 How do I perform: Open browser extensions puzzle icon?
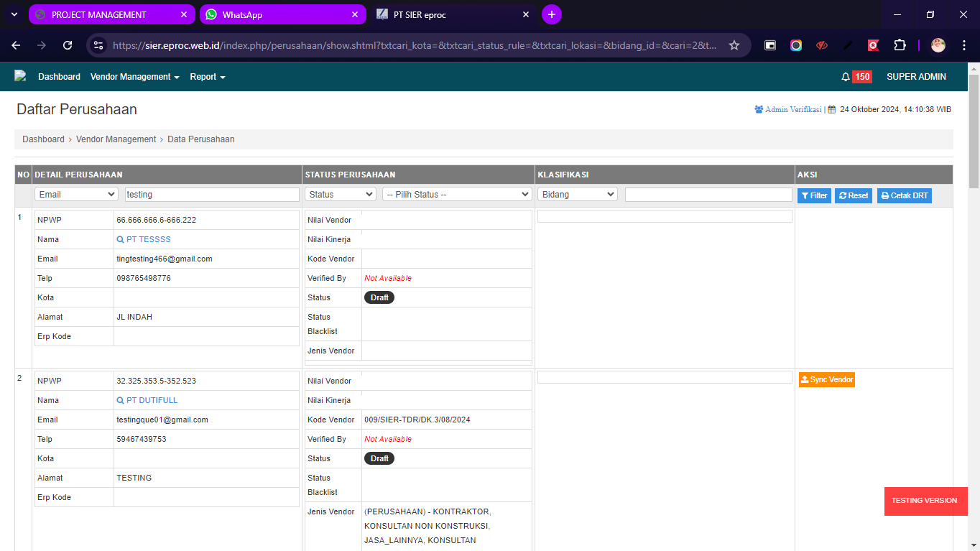900,45
